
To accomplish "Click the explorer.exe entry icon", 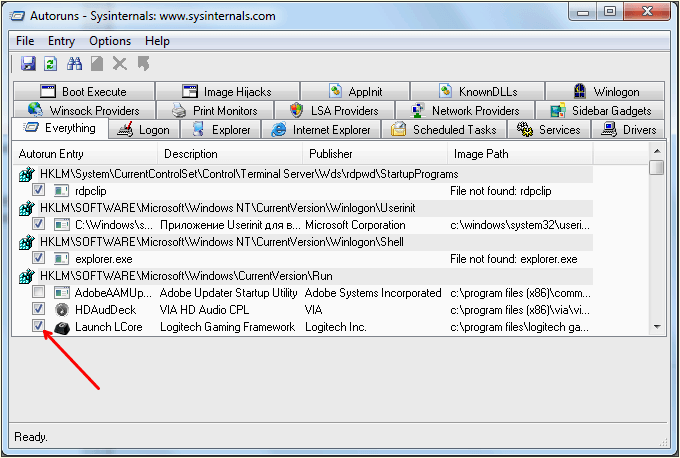I will (62, 259).
